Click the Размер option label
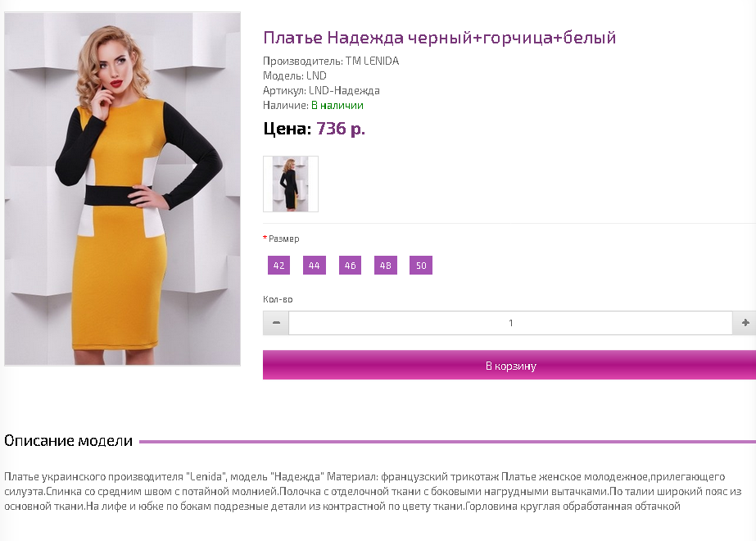The width and height of the screenshot is (756, 541). [283, 239]
